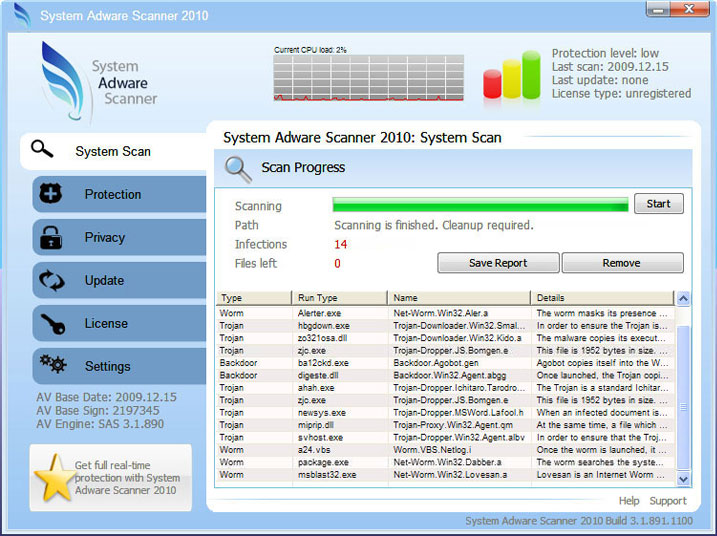Click the scroll down arrow of results list

pos(683,479)
